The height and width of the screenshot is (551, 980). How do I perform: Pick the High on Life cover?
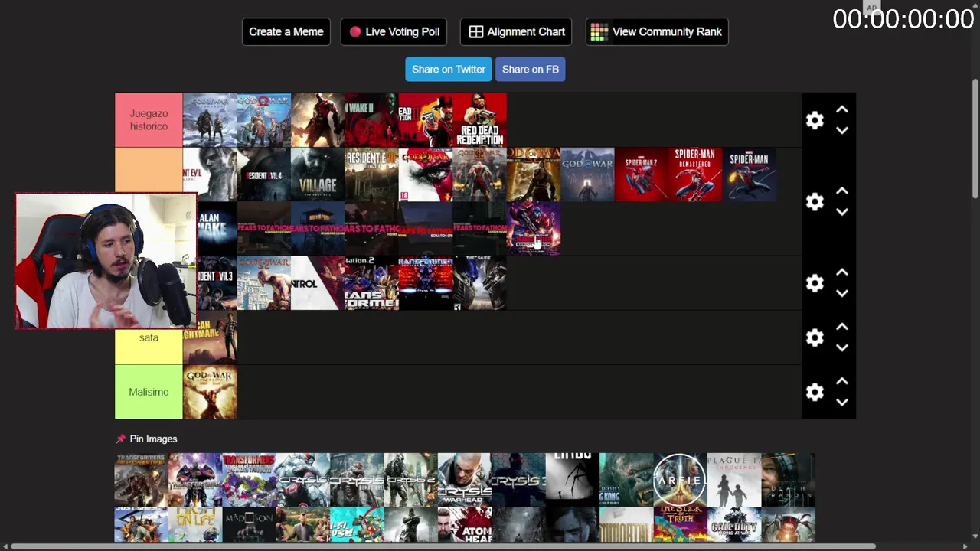tap(195, 525)
